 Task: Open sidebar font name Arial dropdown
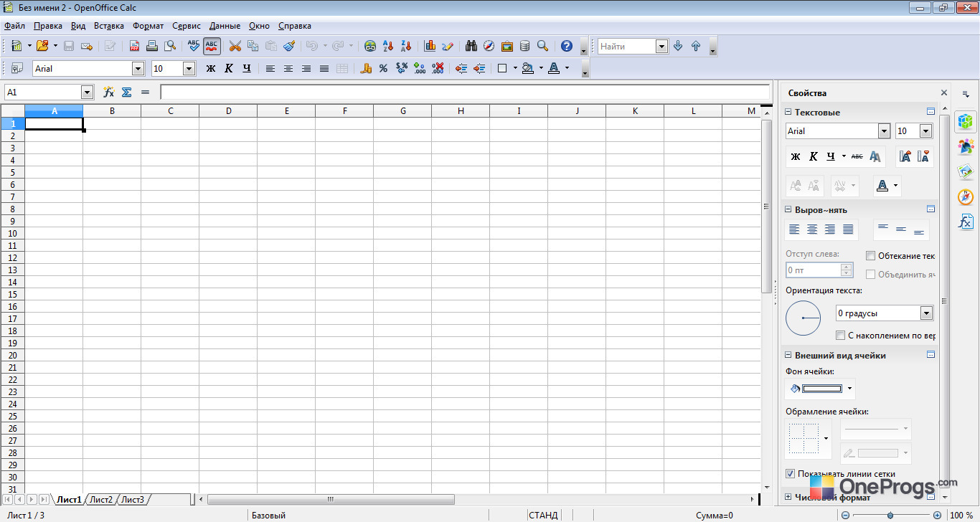tap(885, 130)
